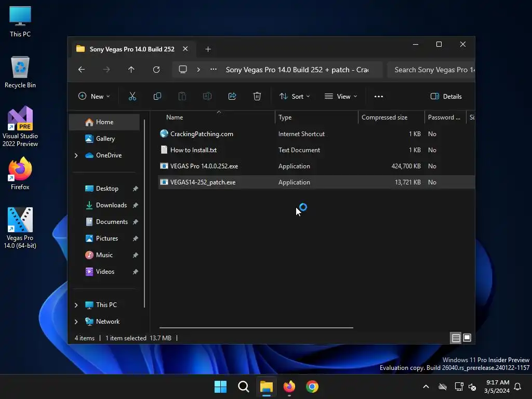Show hidden system tray icons
This screenshot has width=532, height=399.
pos(426,387)
